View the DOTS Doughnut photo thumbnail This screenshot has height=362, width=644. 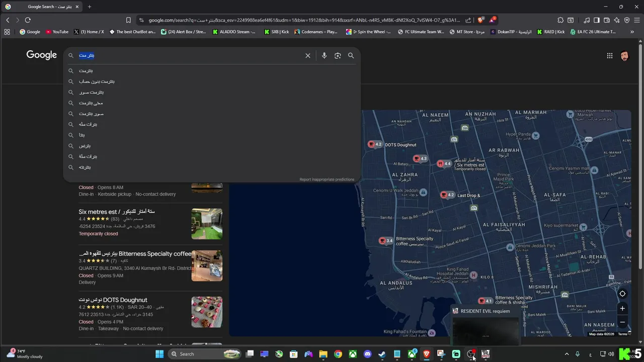[207, 312]
